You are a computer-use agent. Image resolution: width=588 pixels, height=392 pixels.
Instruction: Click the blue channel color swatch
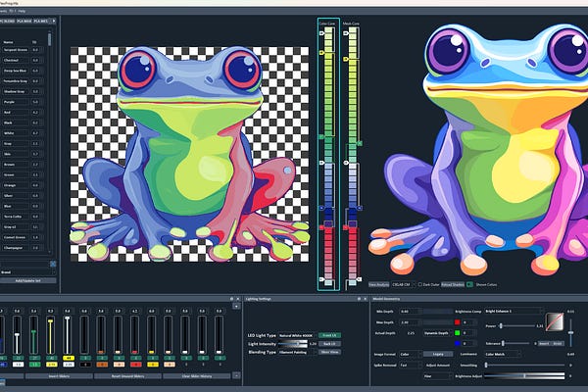(x=457, y=343)
